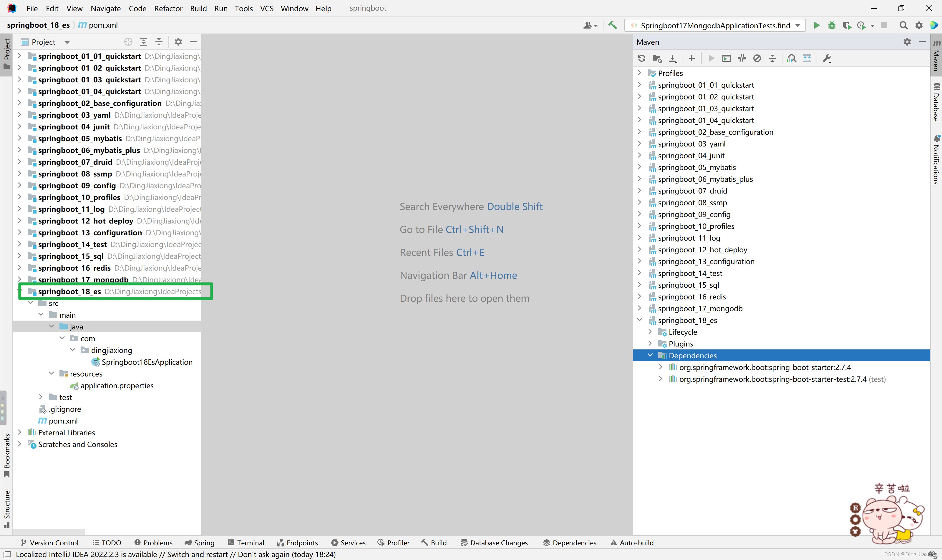
Task: Select springboot_05_mybatis in Maven panel
Action: tap(696, 167)
